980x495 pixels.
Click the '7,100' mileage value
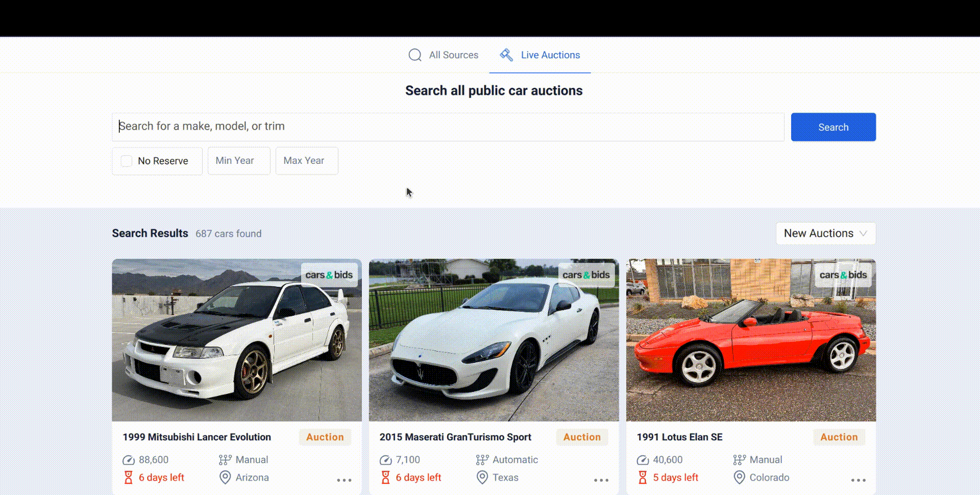click(408, 460)
